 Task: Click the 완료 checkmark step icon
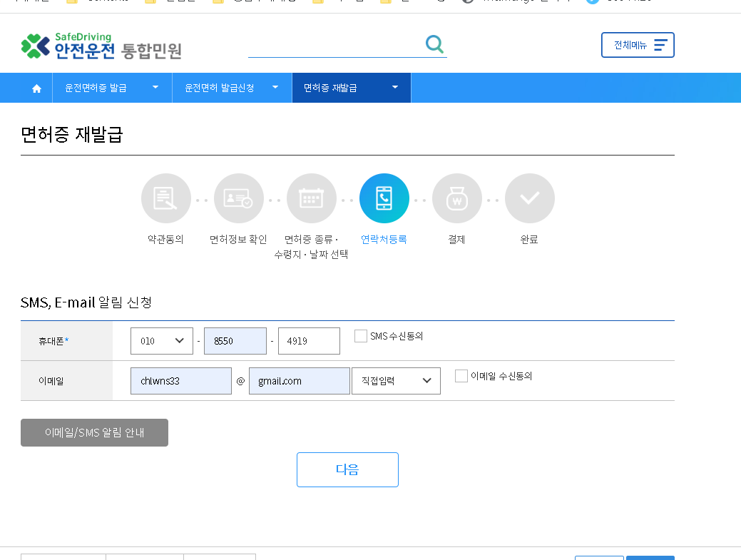click(x=530, y=198)
